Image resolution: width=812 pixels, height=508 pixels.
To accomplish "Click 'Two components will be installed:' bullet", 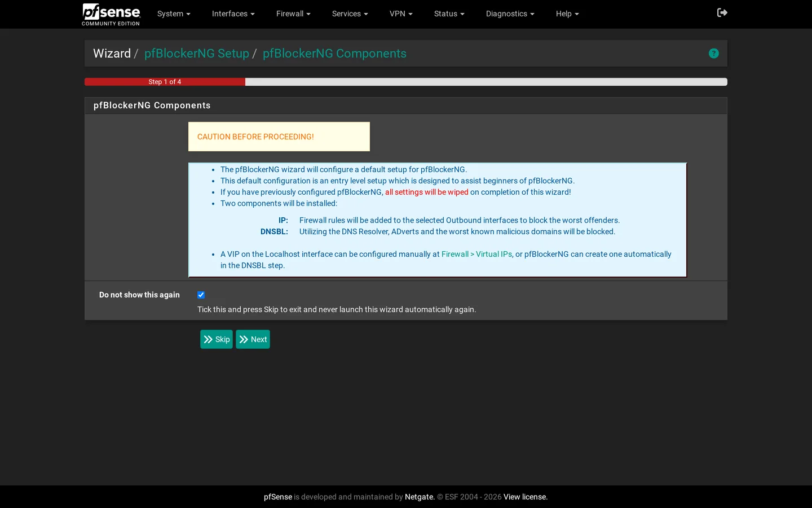I will tap(279, 203).
